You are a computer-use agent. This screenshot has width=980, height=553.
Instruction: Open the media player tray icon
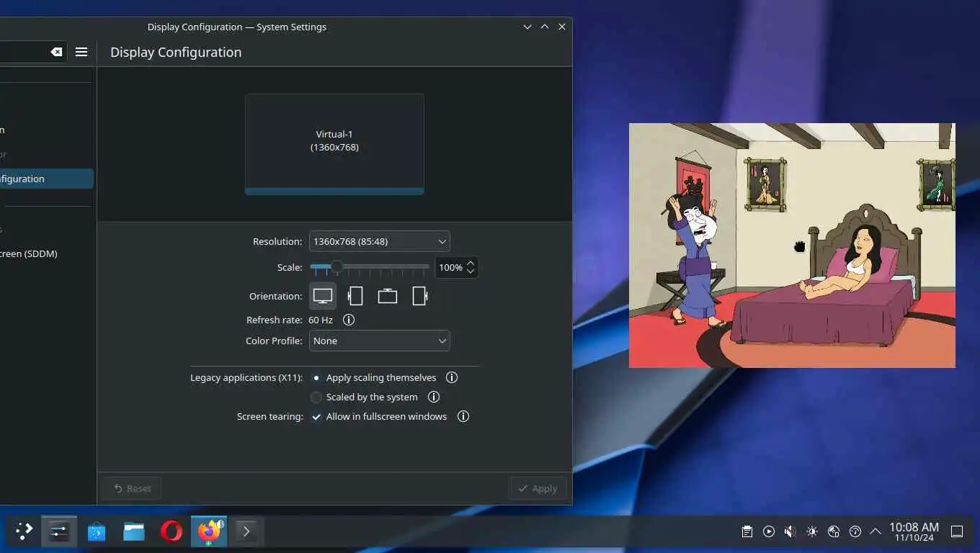[769, 531]
